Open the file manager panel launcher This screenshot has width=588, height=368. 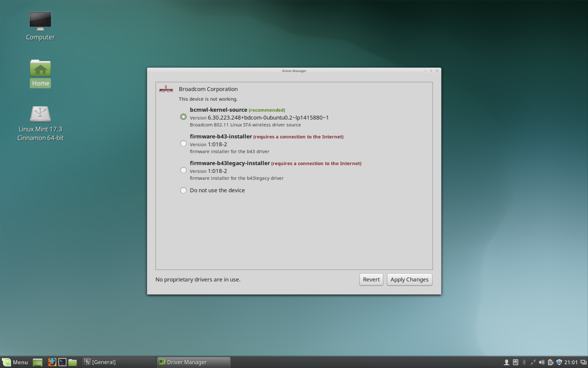(73, 362)
